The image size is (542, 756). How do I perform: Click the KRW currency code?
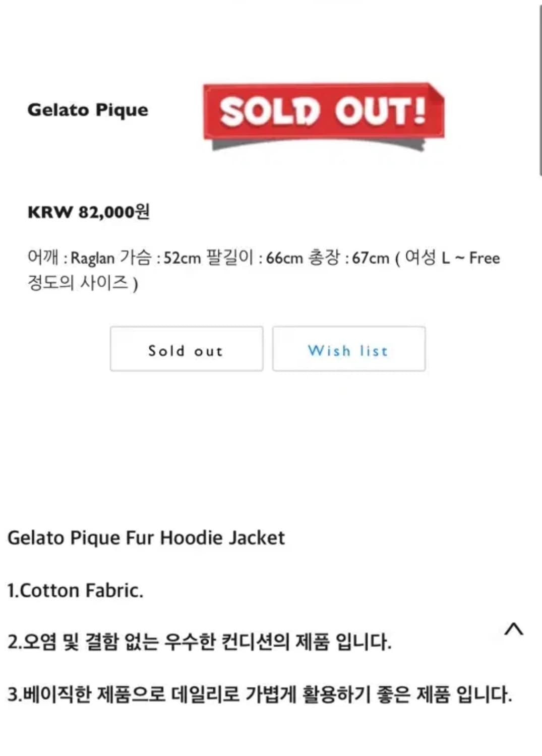(50, 212)
